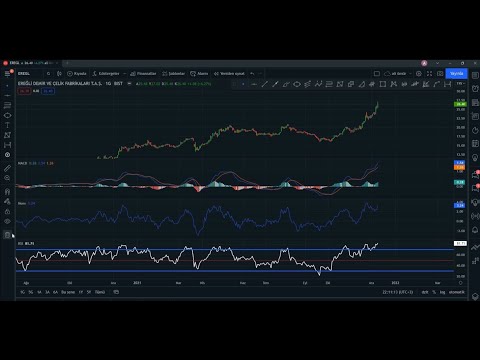Image resolution: width=480 pixels, height=360 pixels.
Task: Select the ruler measure tool in left sidebar
Action: (7, 168)
